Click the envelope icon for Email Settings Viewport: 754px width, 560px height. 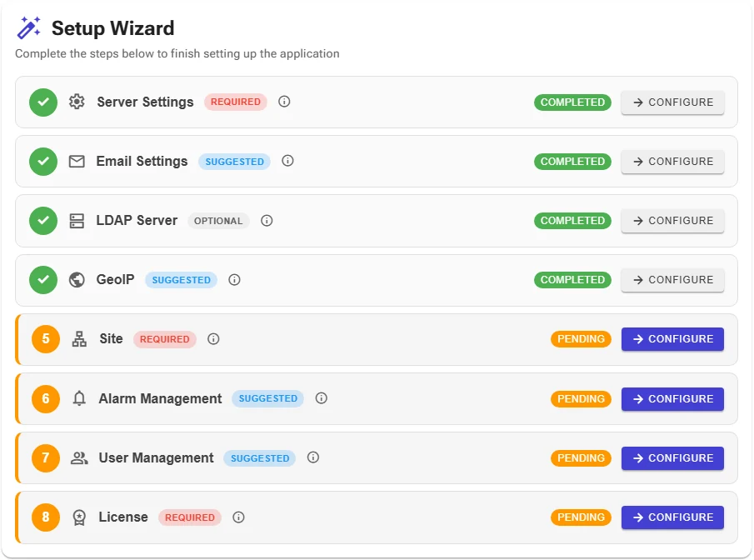(x=77, y=161)
